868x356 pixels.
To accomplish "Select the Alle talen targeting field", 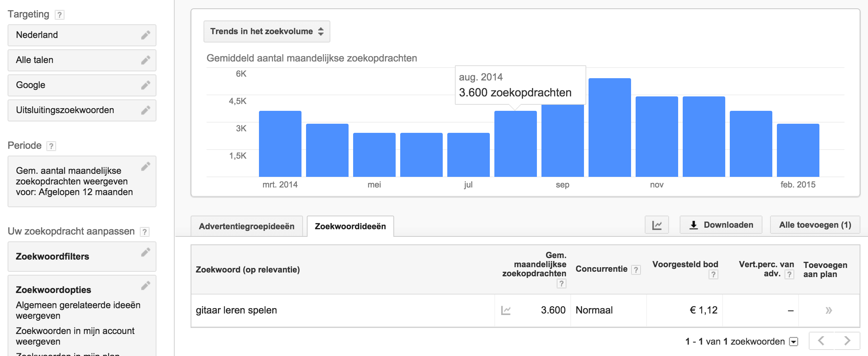I will click(82, 60).
